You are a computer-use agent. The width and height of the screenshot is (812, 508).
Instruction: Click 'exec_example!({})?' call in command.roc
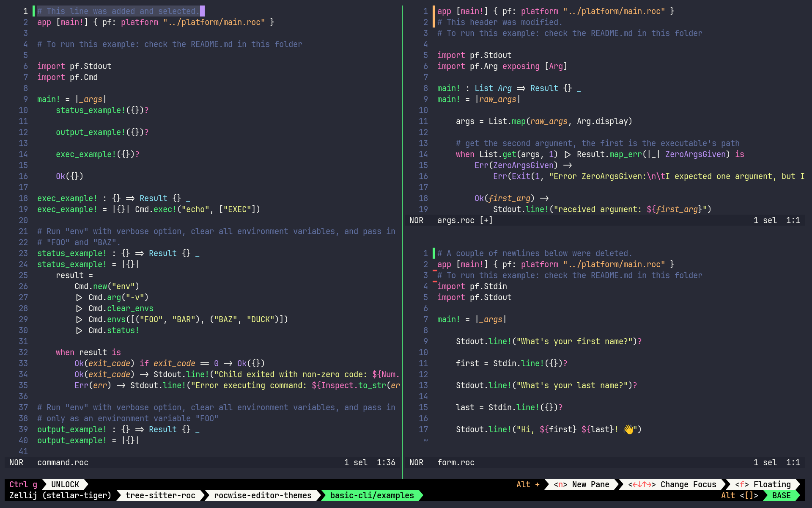tap(98, 154)
